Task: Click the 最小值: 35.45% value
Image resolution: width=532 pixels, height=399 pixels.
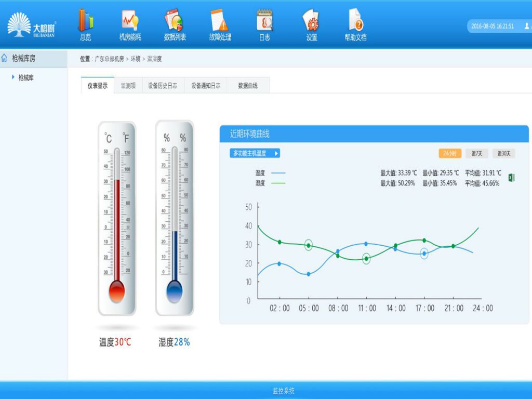Action: coord(440,183)
